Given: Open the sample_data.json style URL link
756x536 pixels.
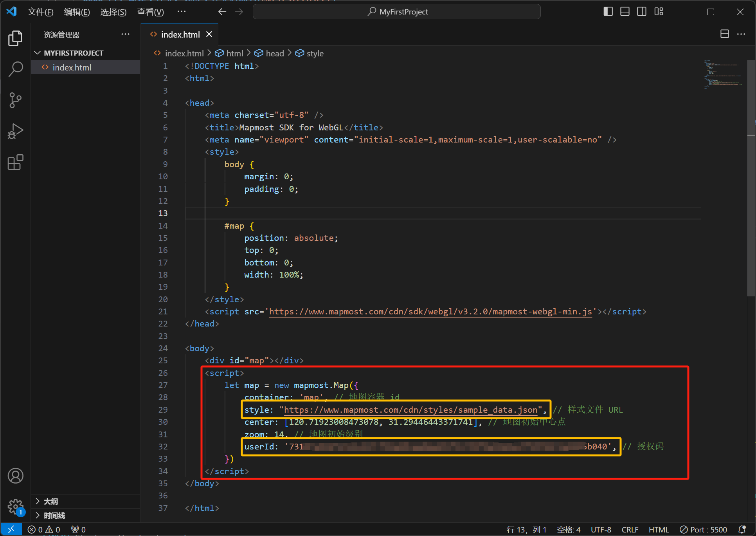Looking at the screenshot, I should pyautogui.click(x=410, y=410).
